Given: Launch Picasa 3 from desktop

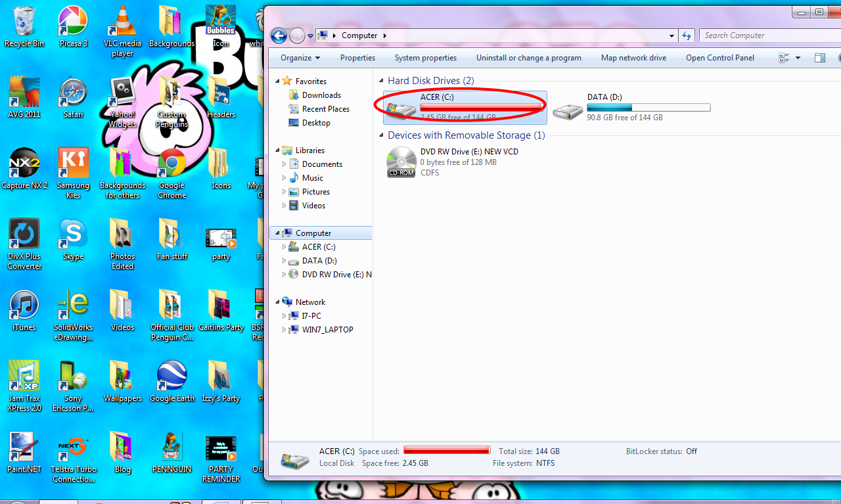Looking at the screenshot, I should pyautogui.click(x=73, y=28).
